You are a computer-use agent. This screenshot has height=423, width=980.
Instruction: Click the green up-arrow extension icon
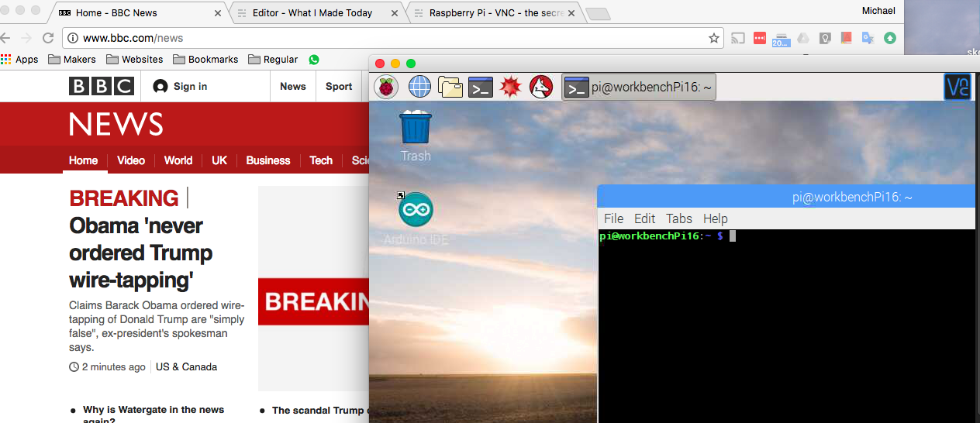tap(890, 38)
